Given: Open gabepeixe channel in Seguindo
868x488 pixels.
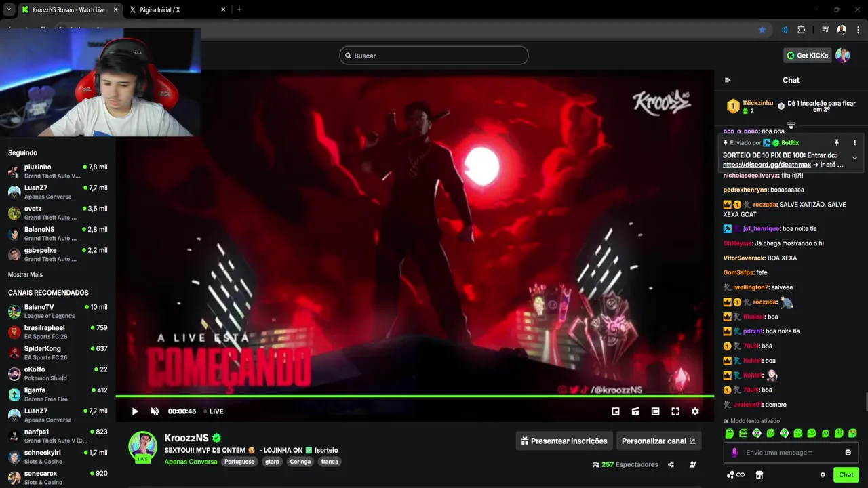Looking at the screenshot, I should click(x=58, y=254).
